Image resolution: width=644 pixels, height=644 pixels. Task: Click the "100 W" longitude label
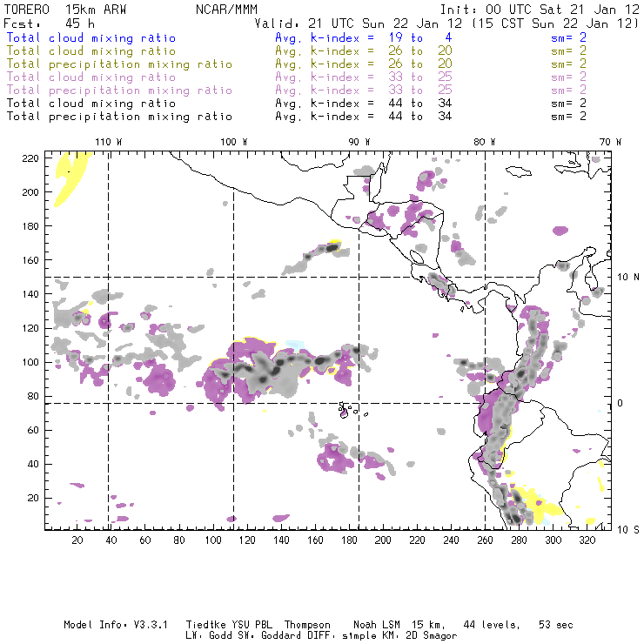[x=234, y=142]
